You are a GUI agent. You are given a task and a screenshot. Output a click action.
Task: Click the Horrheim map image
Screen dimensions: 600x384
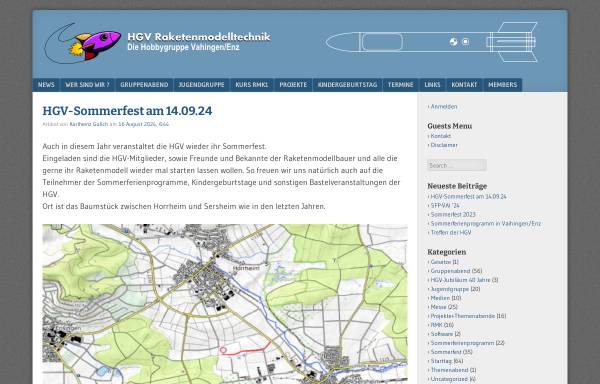225,304
